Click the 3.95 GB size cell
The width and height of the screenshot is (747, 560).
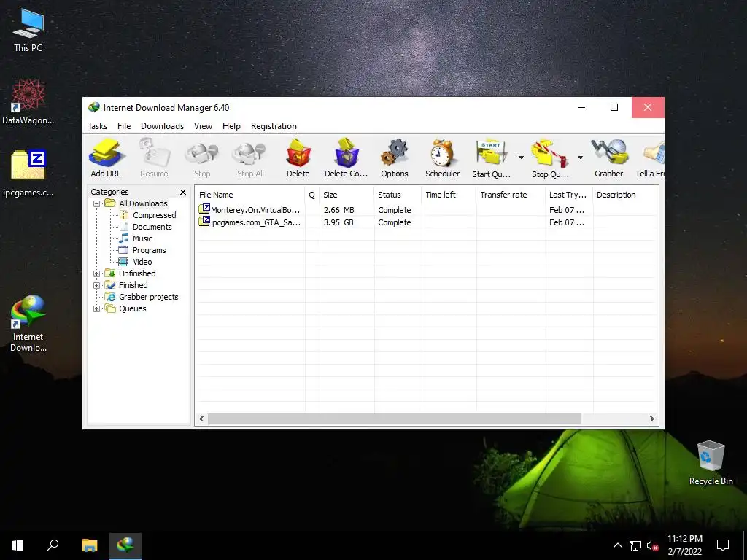point(338,222)
